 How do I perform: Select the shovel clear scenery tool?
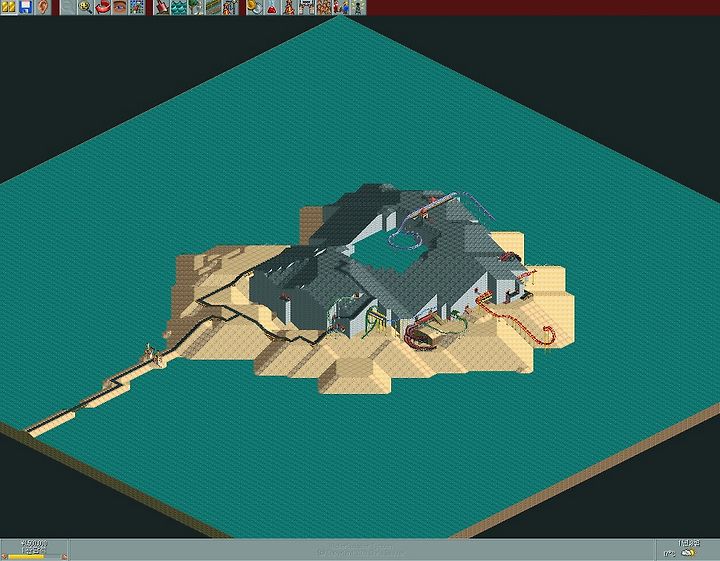coord(162,7)
